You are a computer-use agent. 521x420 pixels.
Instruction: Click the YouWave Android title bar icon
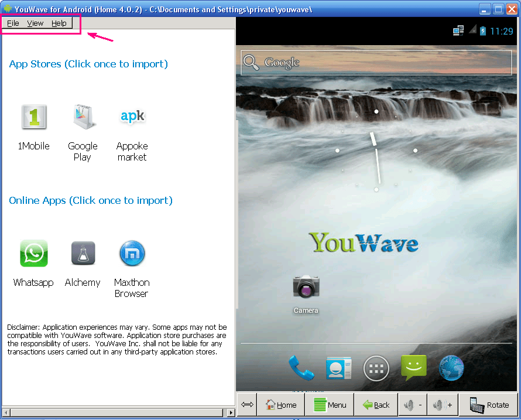click(8, 9)
